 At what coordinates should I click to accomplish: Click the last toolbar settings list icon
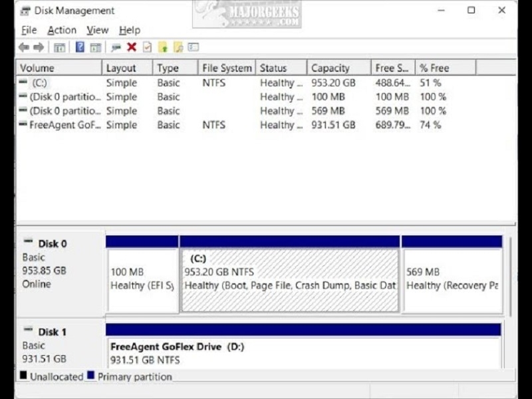[194, 47]
